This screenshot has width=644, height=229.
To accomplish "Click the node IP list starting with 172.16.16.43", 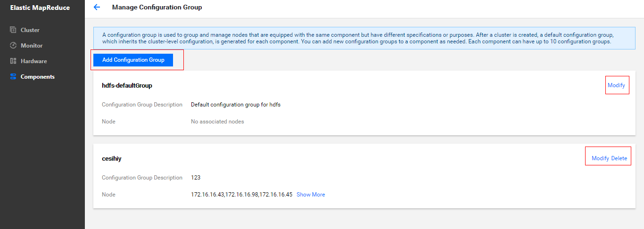I will pyautogui.click(x=242, y=195).
